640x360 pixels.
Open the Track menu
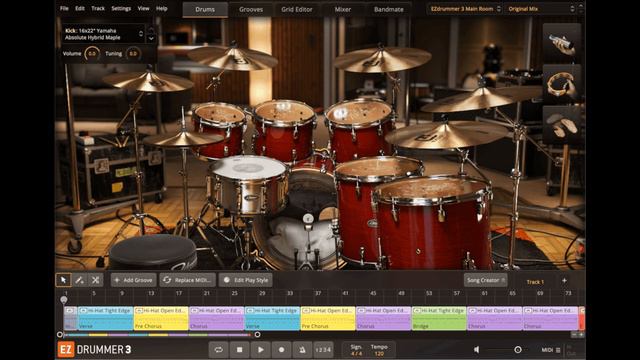(98, 8)
